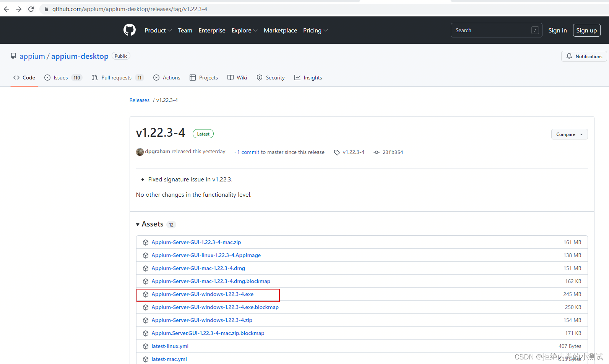Click the v1.22.3-4 tag link
Image resolution: width=609 pixels, height=364 pixels.
point(354,152)
